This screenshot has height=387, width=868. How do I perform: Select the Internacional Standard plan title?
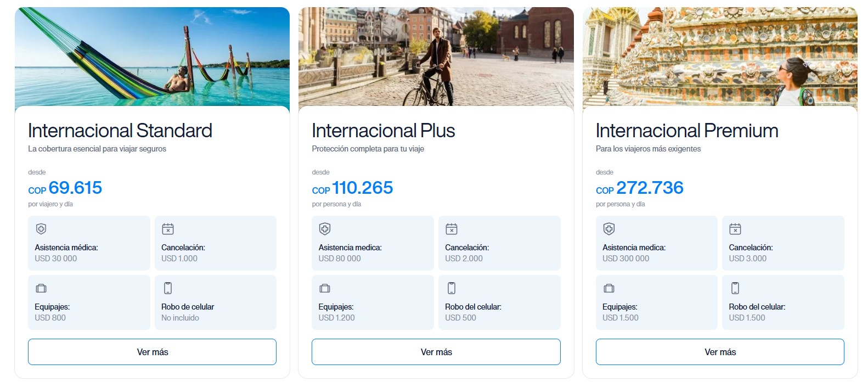120,131
